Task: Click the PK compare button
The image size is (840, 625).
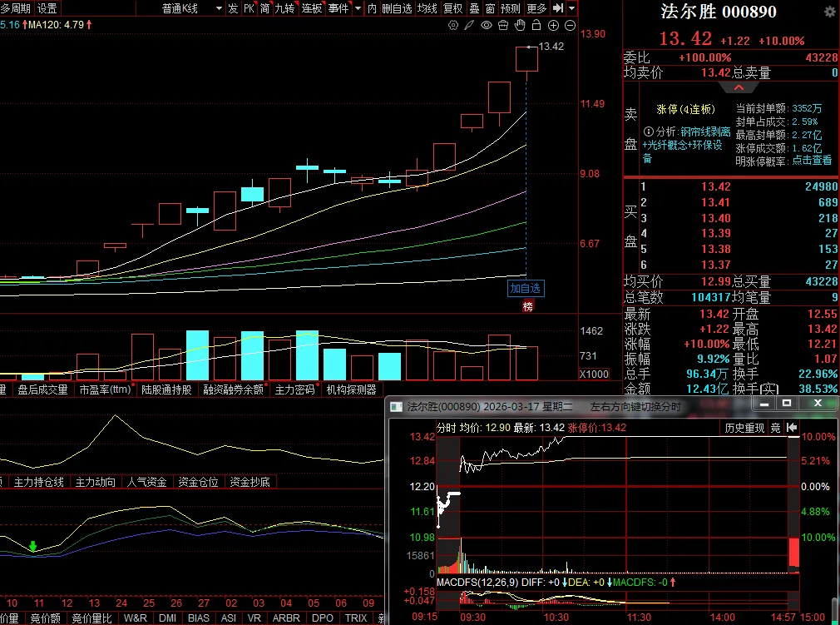Action: click(x=250, y=8)
